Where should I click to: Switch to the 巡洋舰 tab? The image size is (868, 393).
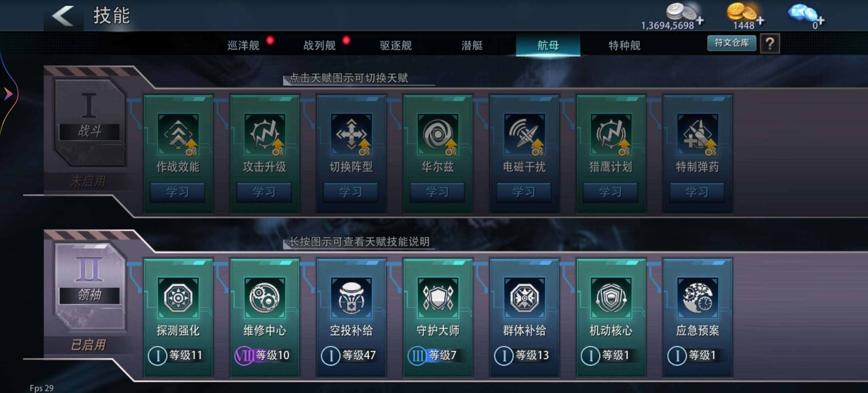point(243,45)
